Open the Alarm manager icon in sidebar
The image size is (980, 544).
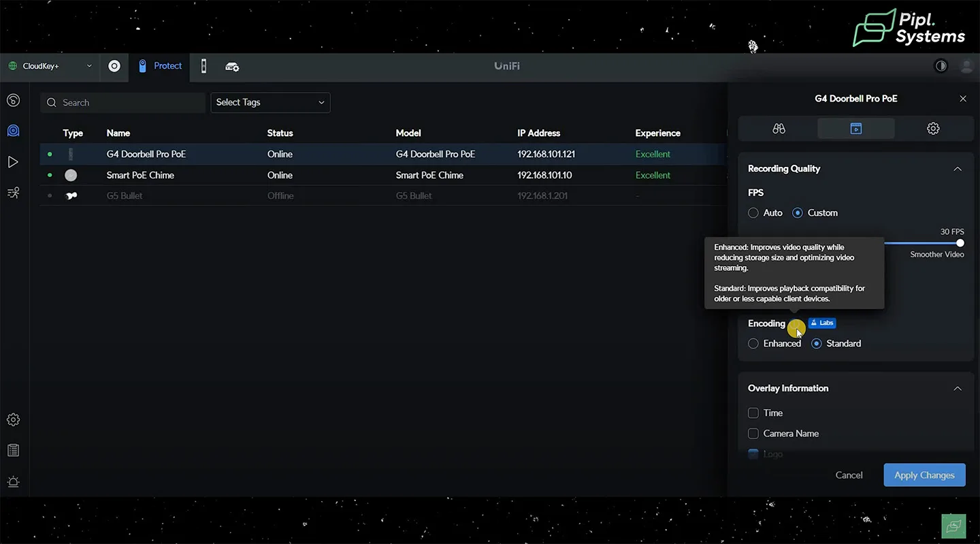point(13,482)
